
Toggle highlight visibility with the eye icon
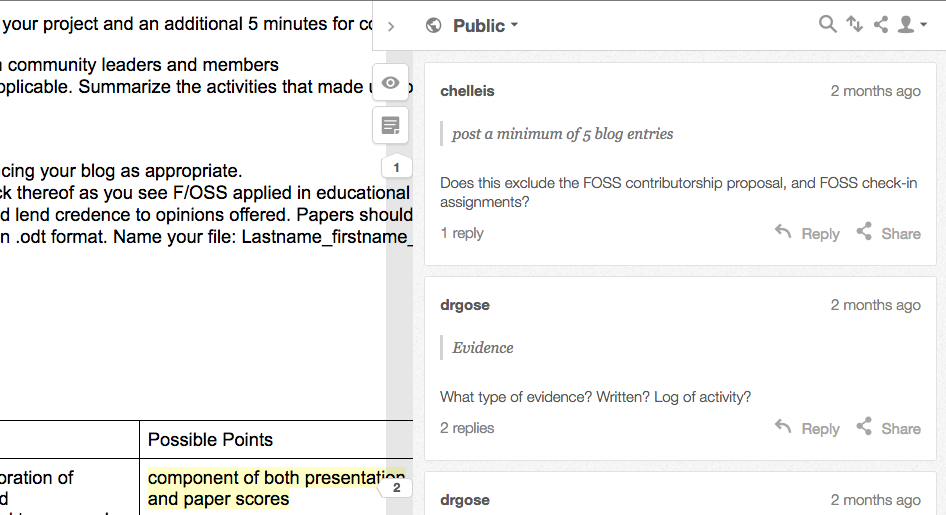point(390,83)
